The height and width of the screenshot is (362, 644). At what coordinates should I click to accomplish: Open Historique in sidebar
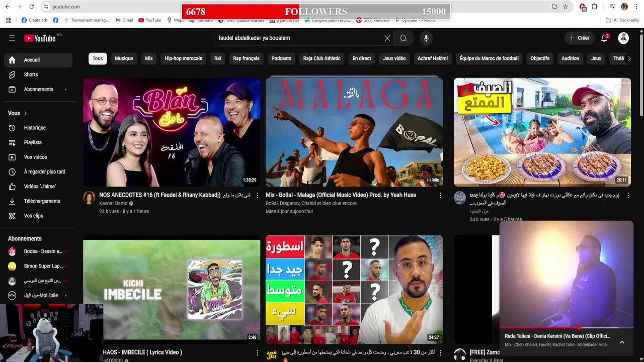click(x=38, y=128)
